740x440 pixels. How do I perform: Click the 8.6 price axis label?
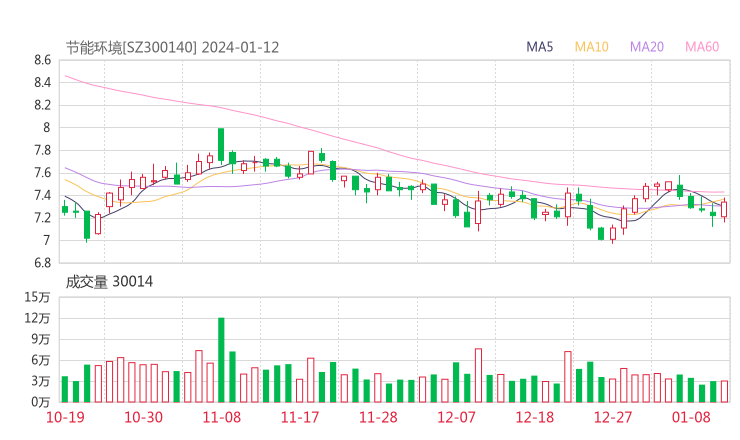tap(42, 60)
